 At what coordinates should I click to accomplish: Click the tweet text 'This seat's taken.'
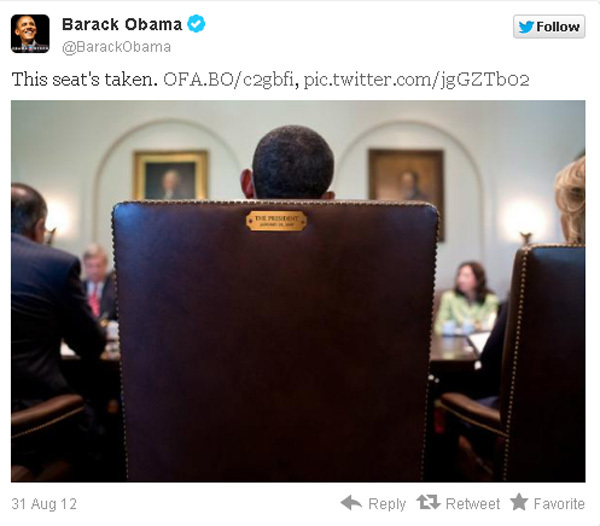coord(85,80)
